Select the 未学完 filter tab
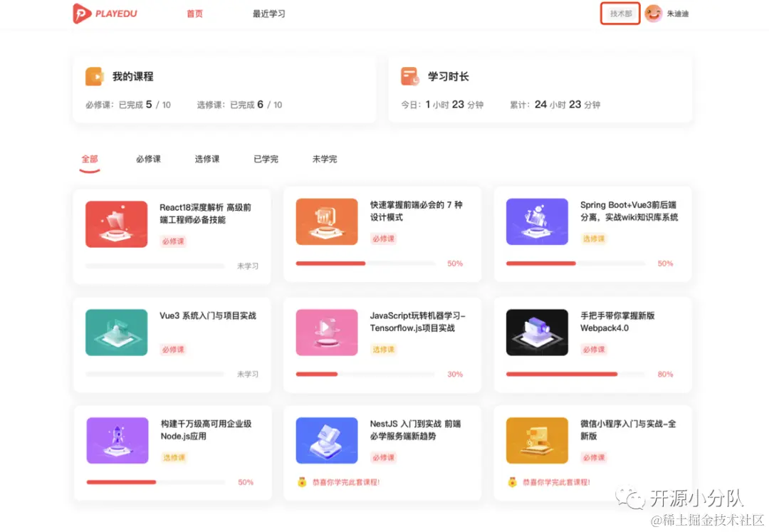This screenshot has height=532, width=769. (325, 159)
